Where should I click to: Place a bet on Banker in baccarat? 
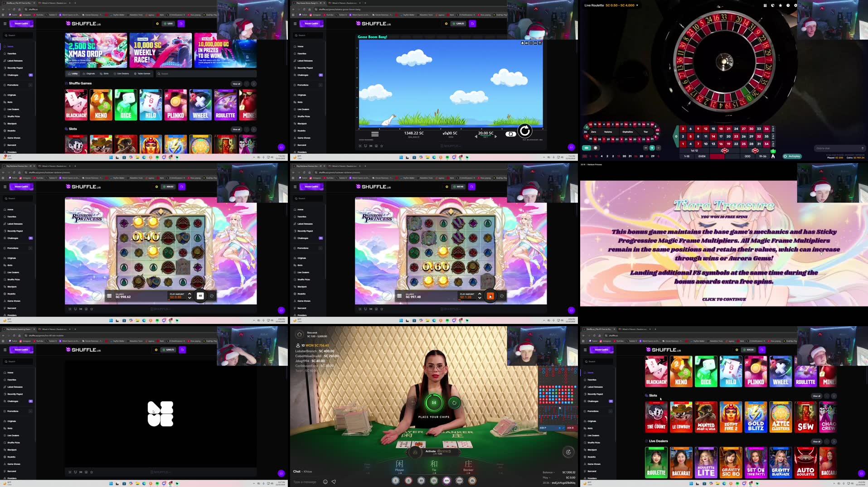(x=468, y=465)
